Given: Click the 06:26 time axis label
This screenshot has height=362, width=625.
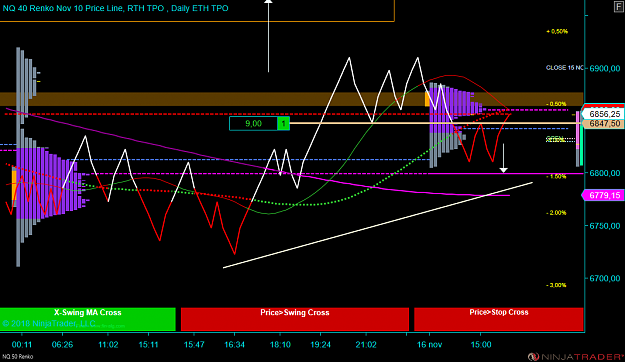Looking at the screenshot, I should 63,345.
